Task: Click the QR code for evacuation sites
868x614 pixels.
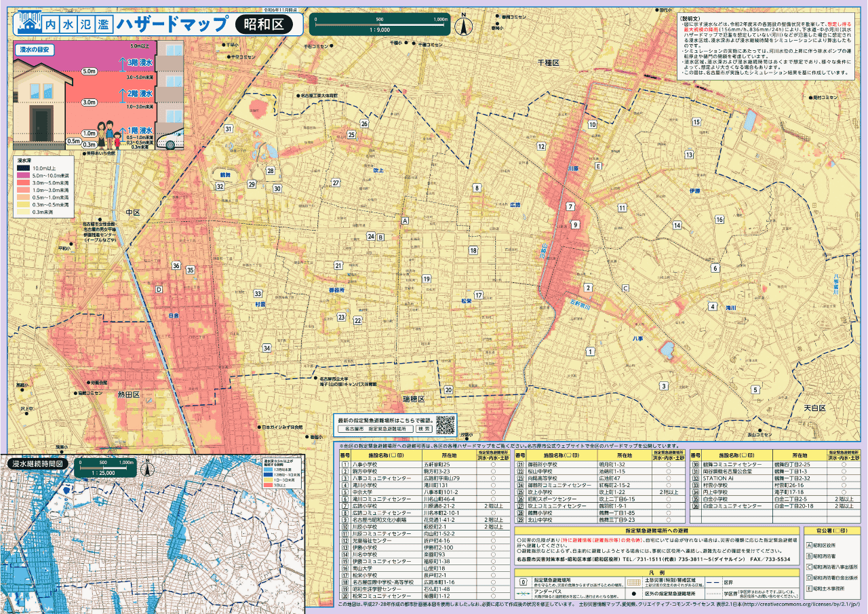Action: (x=445, y=425)
